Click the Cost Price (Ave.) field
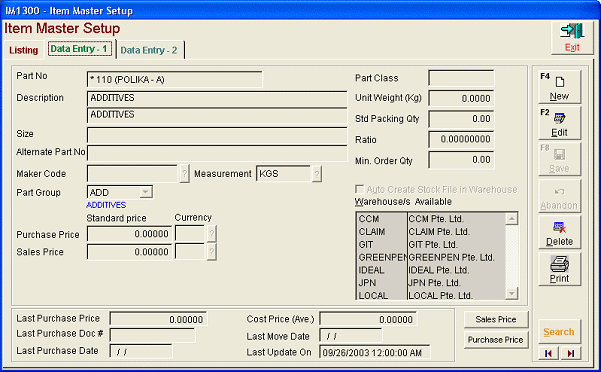 (x=368, y=319)
